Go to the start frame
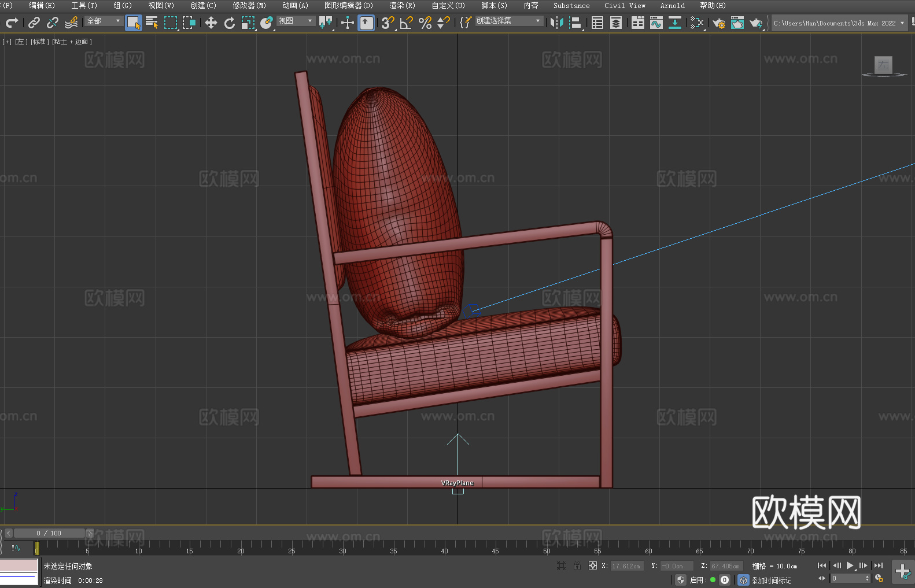This screenshot has width=915, height=588. click(x=822, y=565)
